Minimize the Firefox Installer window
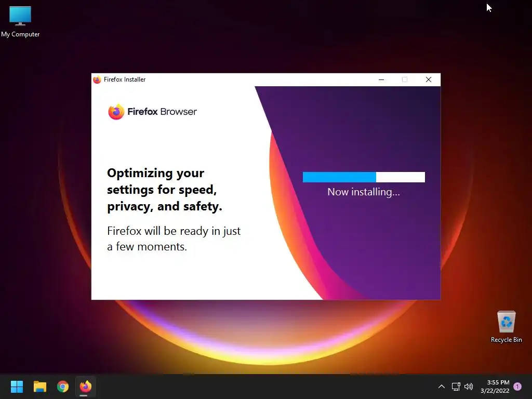The image size is (532, 399). 381,79
